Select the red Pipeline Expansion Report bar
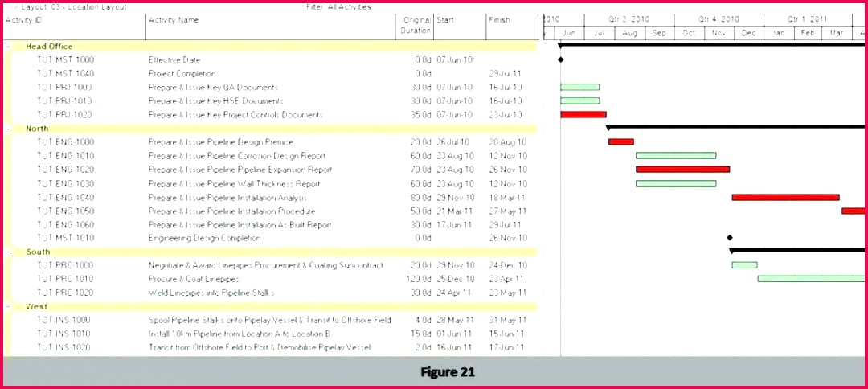868x389 pixels. (682, 170)
